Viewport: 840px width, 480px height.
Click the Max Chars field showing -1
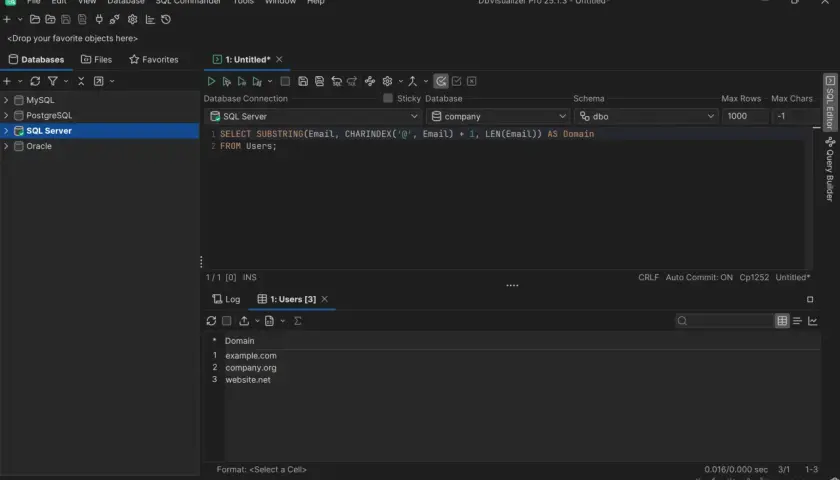click(795, 116)
